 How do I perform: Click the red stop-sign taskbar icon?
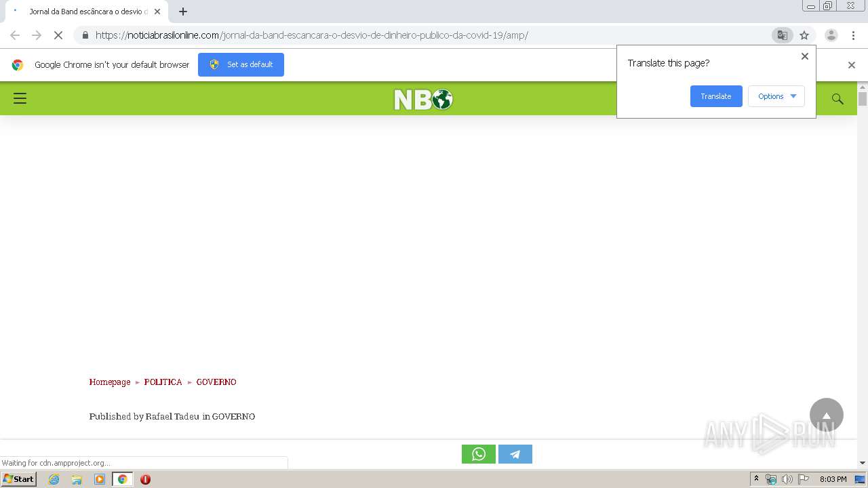coord(145,479)
